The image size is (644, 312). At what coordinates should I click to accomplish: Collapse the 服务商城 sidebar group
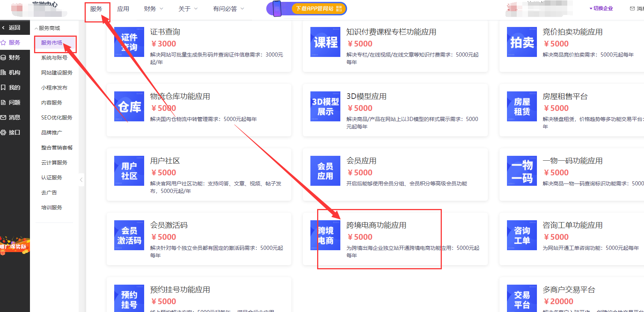[48, 28]
